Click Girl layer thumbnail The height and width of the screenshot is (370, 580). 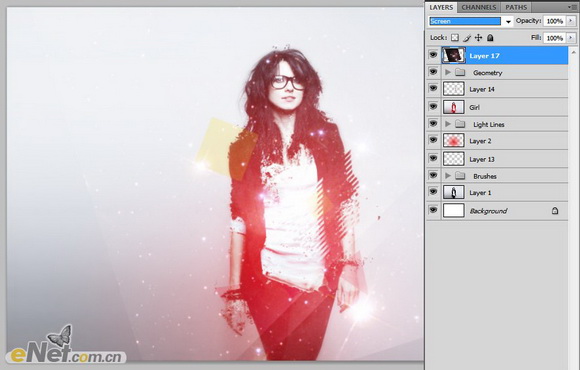click(x=454, y=107)
